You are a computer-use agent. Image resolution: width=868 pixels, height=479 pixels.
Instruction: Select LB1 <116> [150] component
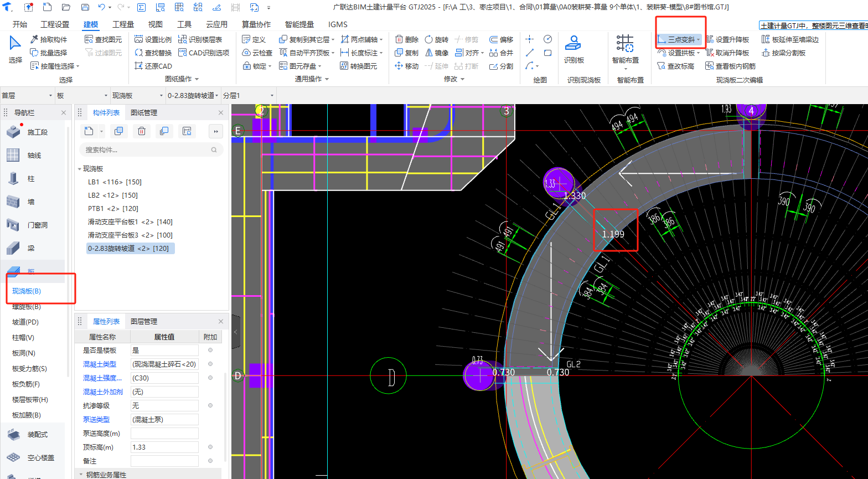[115, 182]
